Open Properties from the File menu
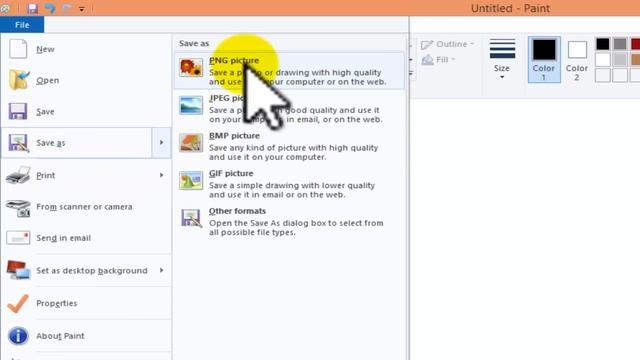The height and width of the screenshot is (360, 640). point(86,303)
